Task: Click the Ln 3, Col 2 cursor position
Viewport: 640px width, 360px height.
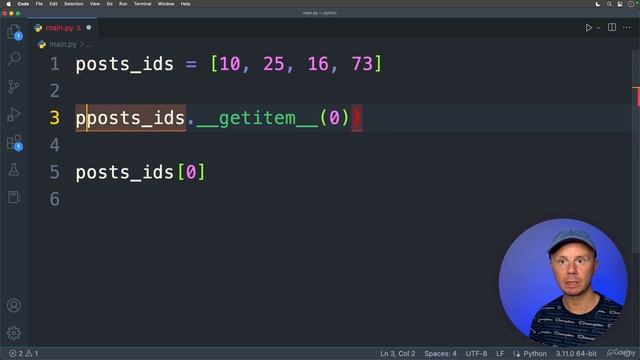Action: coord(398,353)
